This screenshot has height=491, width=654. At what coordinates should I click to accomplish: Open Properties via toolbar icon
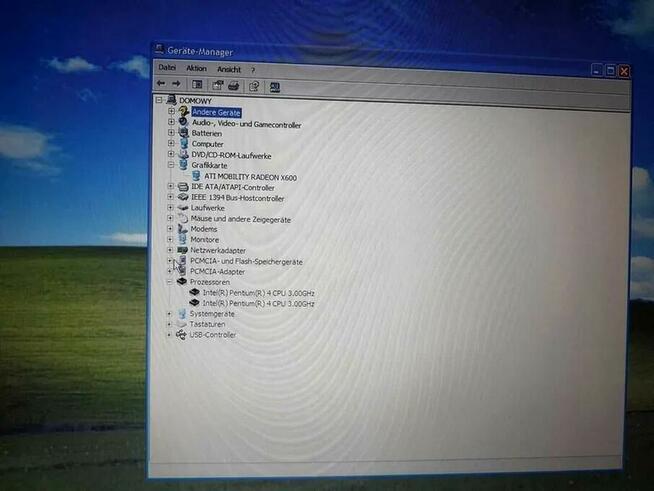point(217,86)
